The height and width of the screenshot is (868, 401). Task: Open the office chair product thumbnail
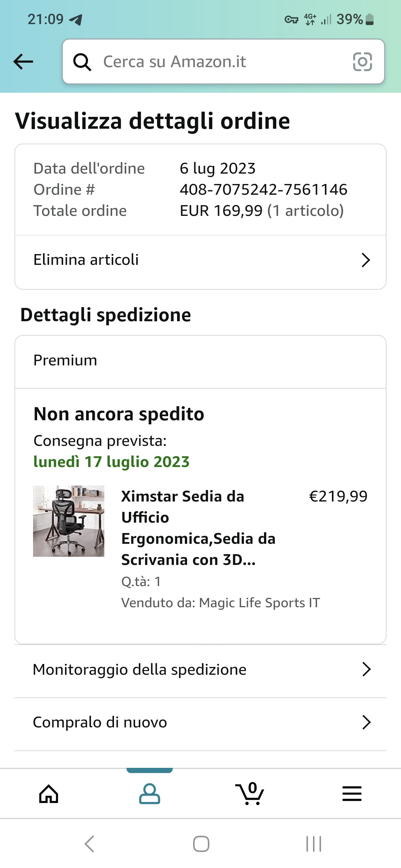click(69, 521)
